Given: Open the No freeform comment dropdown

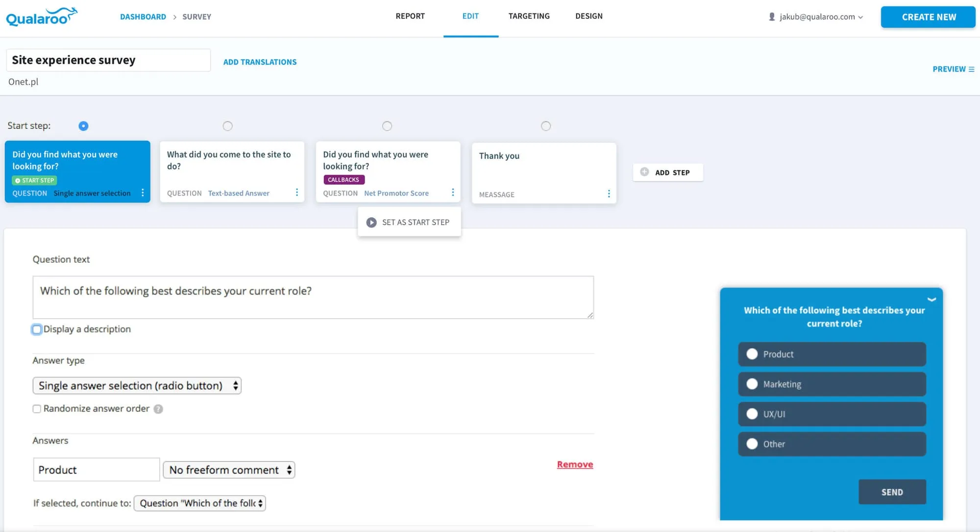Looking at the screenshot, I should [228, 469].
